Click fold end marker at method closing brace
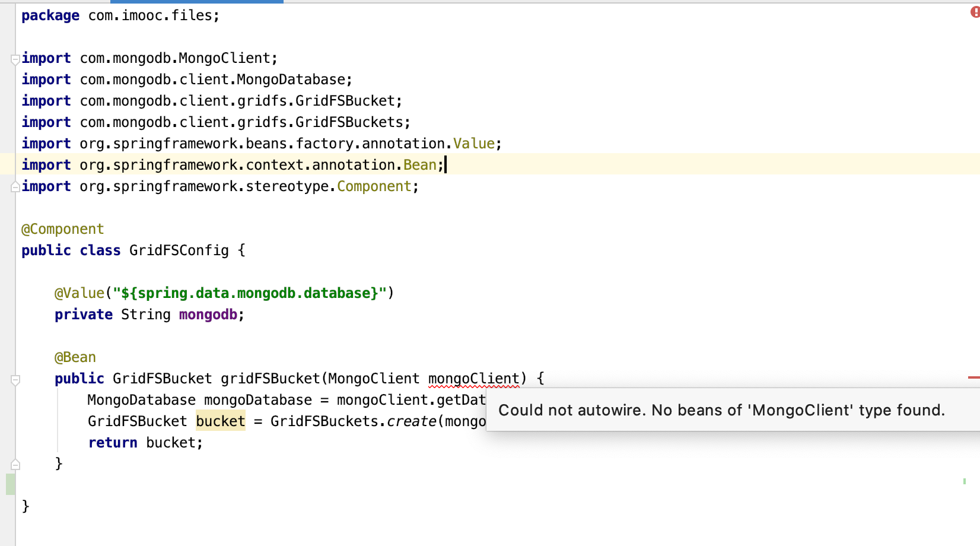Viewport: 980px width, 546px height. 15,464
